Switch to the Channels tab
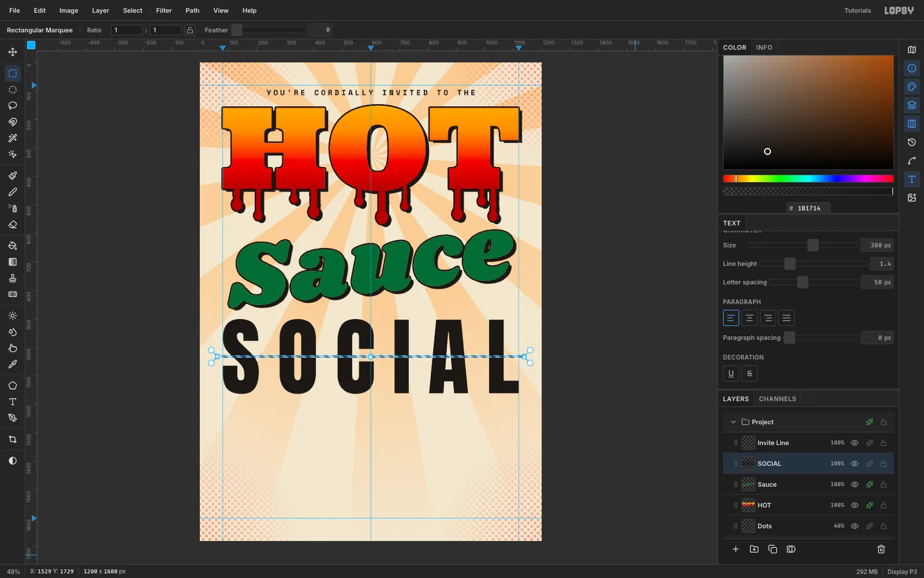Viewport: 924px width, 578px height. coord(777,399)
